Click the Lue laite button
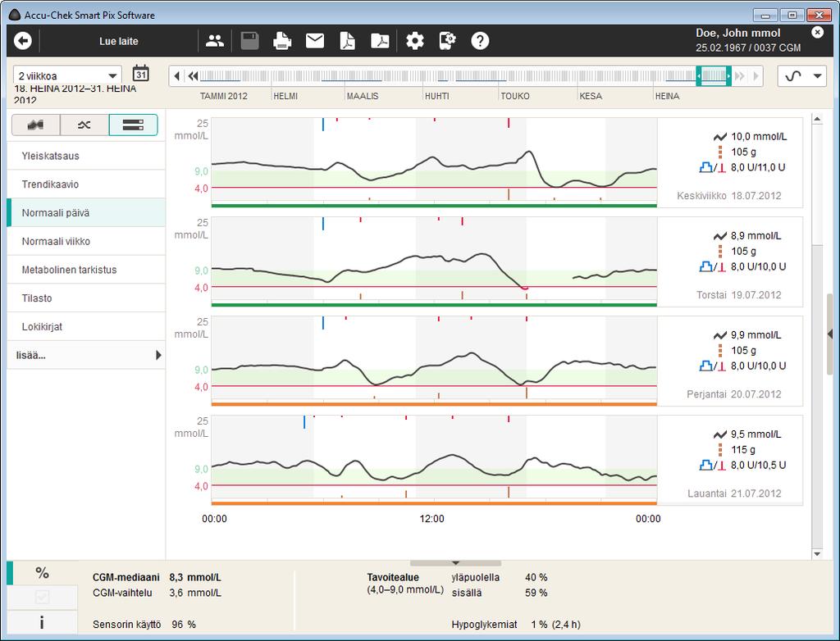Viewport: 840px width, 641px height. coord(118,41)
